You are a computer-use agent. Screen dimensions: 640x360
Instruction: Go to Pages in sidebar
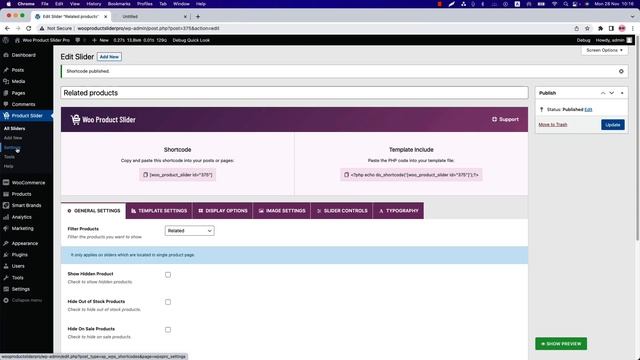[x=18, y=93]
